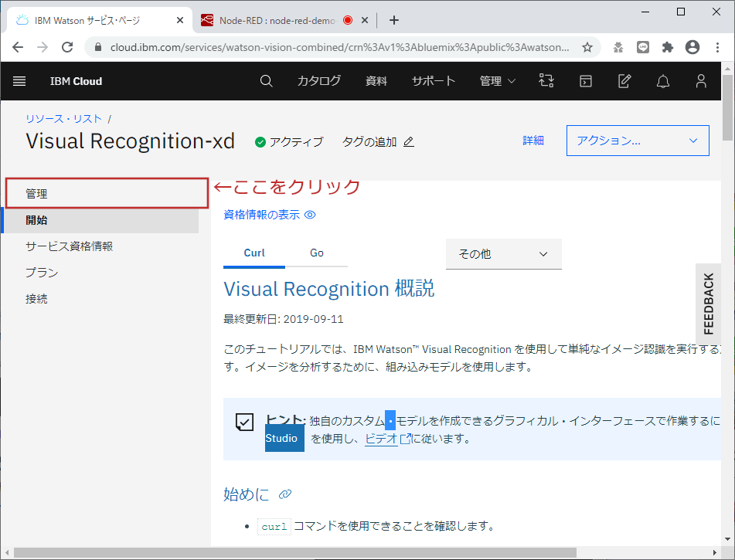Viewport: 735px width, 560px height.
Task: Open the feedback pencil icon
Action: 624,81
